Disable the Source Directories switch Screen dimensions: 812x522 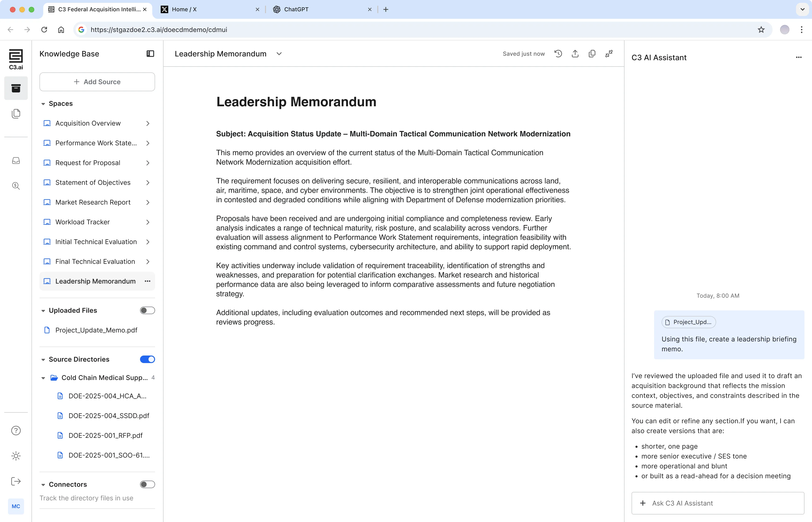[147, 359]
